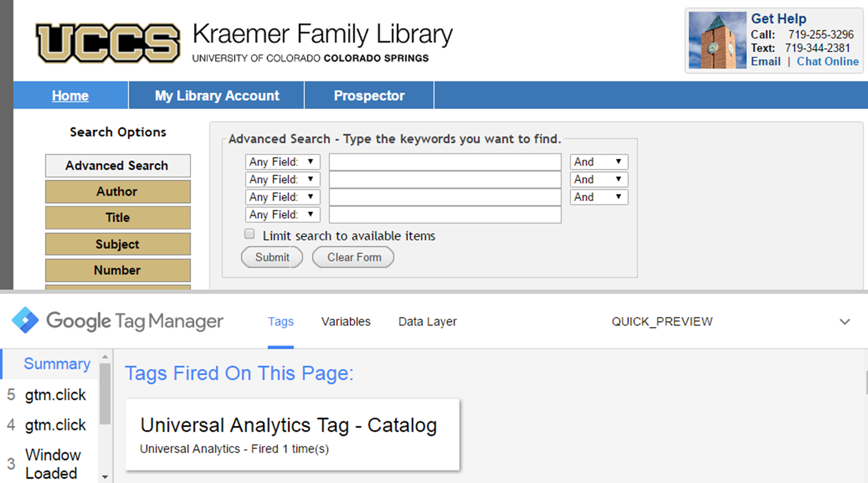Open the Chat Online link

(x=828, y=61)
